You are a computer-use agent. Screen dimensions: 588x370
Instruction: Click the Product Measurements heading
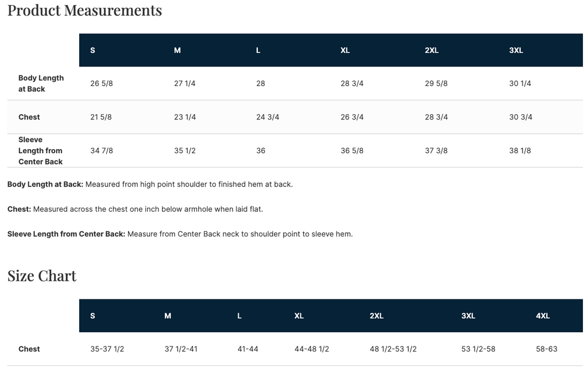tap(84, 10)
